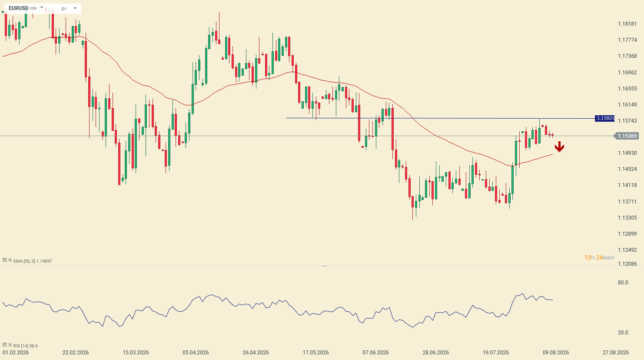Click the 1.16149 price axis label
Viewport: 644px width, 360px height.
627,105
